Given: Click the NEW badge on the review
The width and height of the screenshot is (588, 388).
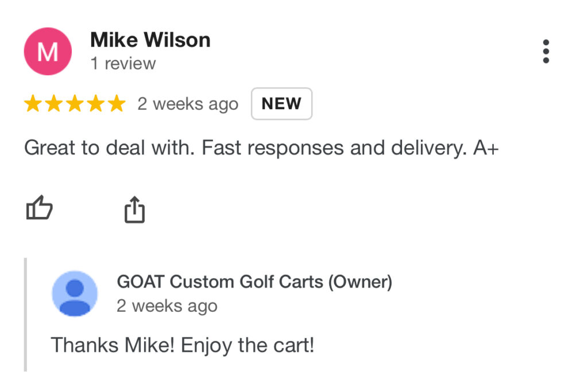Looking at the screenshot, I should (x=281, y=104).
